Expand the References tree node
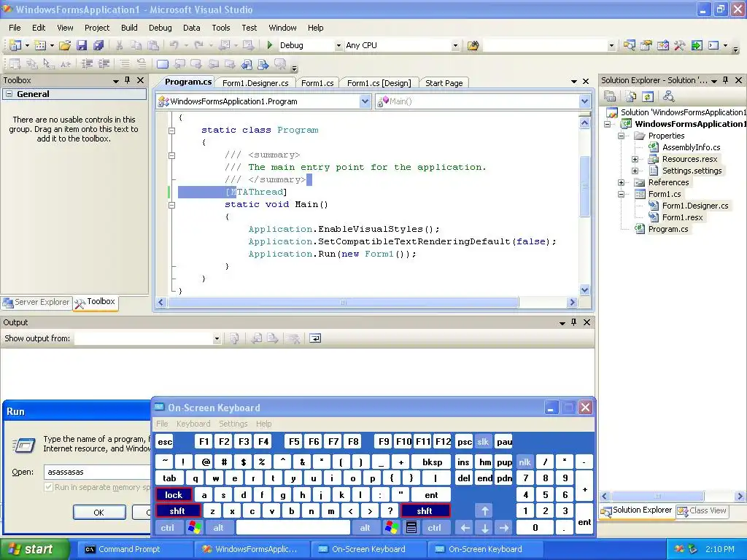 [x=622, y=182]
